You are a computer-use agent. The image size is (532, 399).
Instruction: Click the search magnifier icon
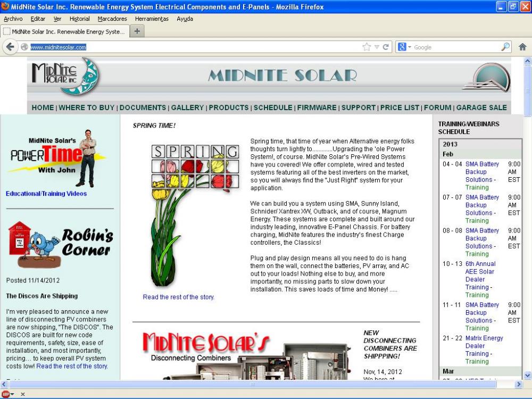coord(505,47)
